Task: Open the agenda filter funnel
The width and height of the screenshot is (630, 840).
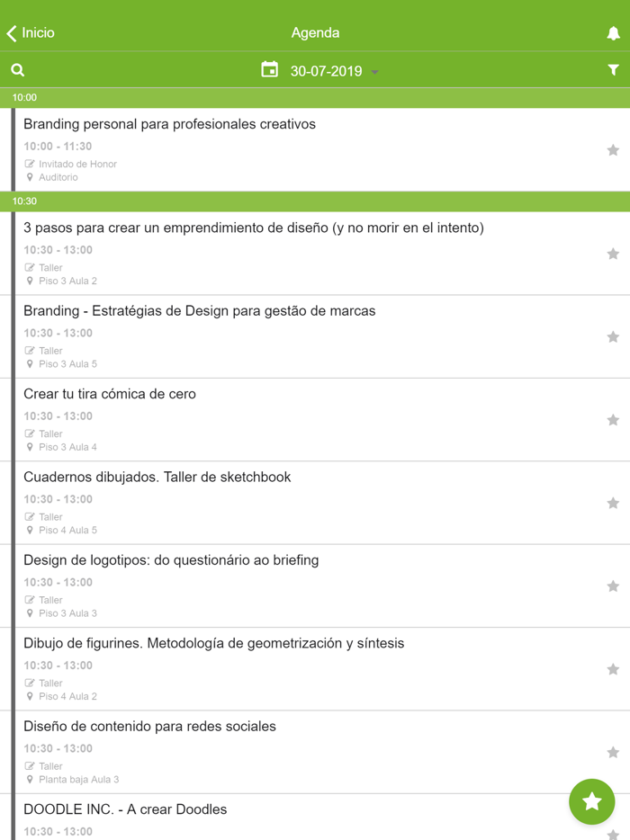Action: pyautogui.click(x=613, y=70)
